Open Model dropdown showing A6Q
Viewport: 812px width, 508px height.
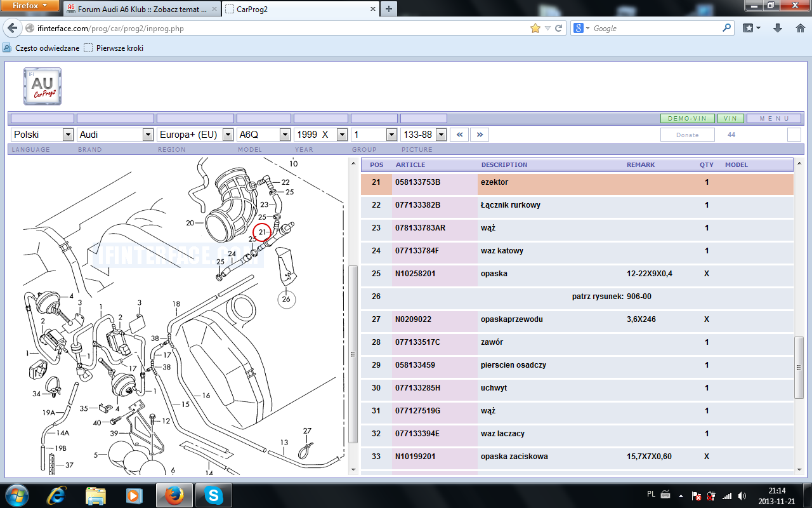(264, 135)
